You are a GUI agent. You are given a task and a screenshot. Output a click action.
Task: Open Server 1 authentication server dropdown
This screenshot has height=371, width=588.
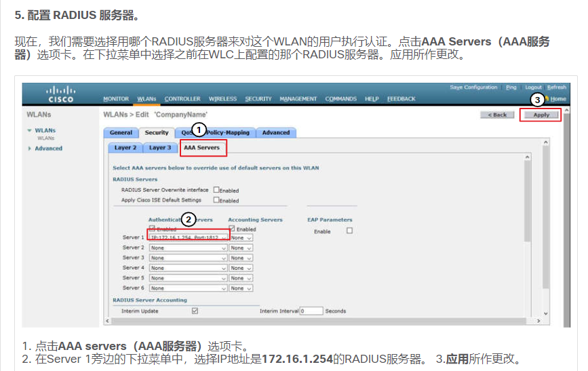tap(188, 238)
